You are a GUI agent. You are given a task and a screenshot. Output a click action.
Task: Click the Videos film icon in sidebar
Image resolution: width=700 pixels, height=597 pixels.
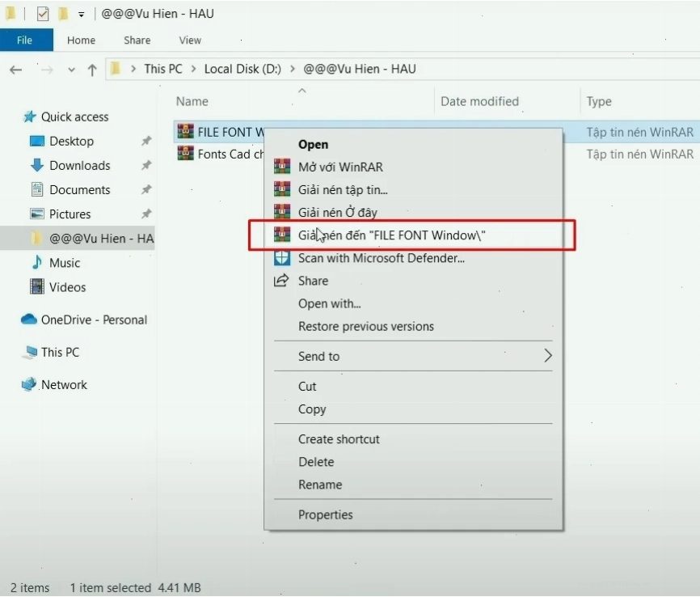[x=36, y=286]
